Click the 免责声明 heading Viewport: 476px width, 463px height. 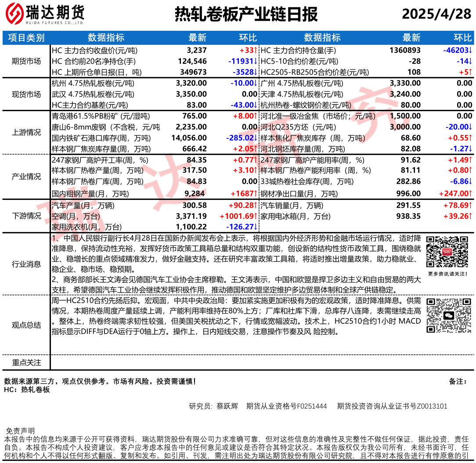tap(20, 430)
